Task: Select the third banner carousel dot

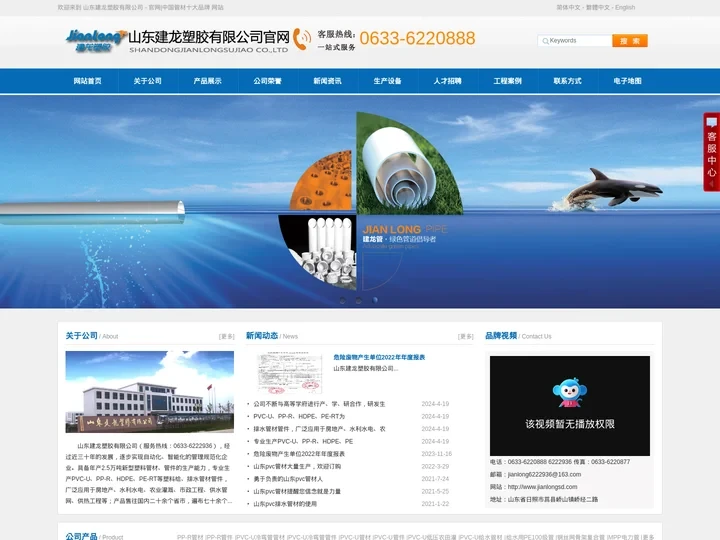Action: click(x=375, y=300)
